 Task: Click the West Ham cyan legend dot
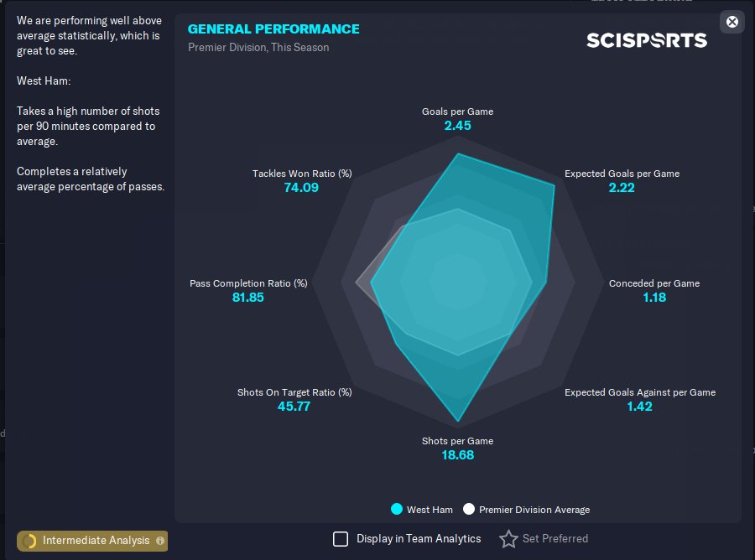397,509
